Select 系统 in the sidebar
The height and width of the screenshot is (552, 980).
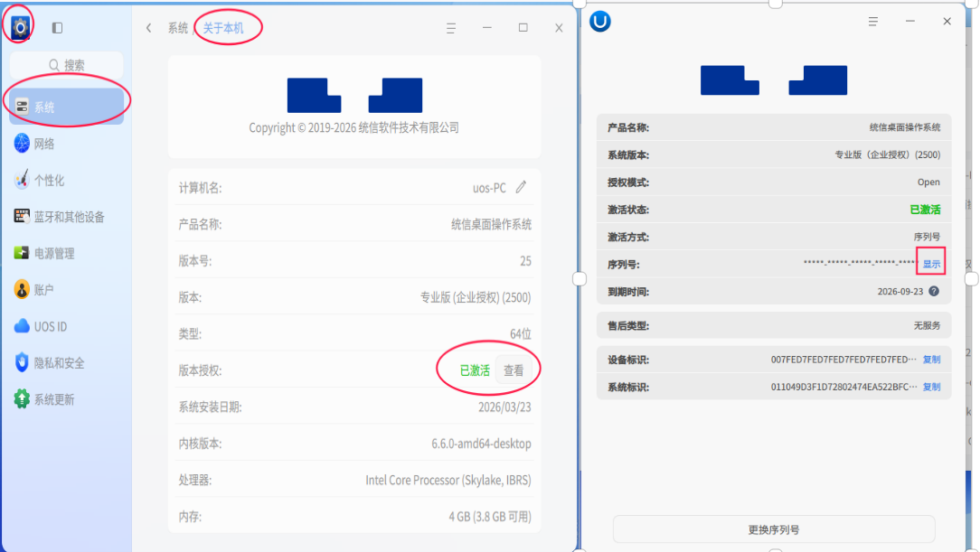tap(66, 107)
